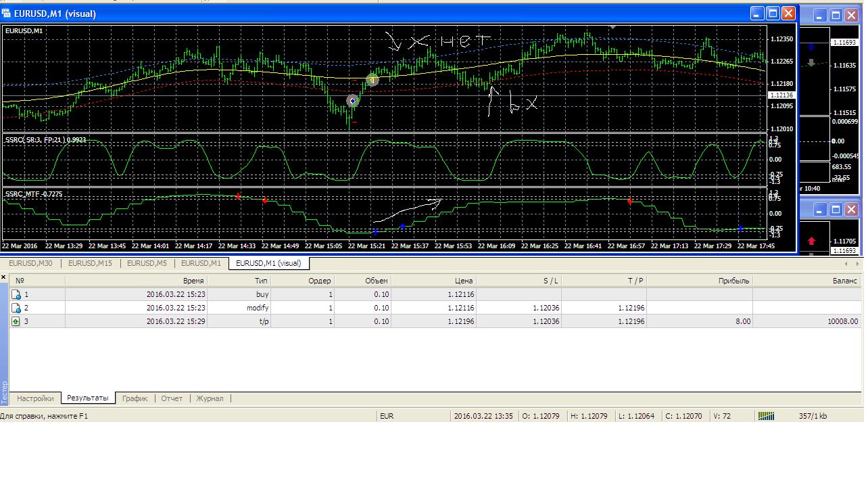
Task: Click the blue arrow in the upper background chart
Action: [x=811, y=47]
